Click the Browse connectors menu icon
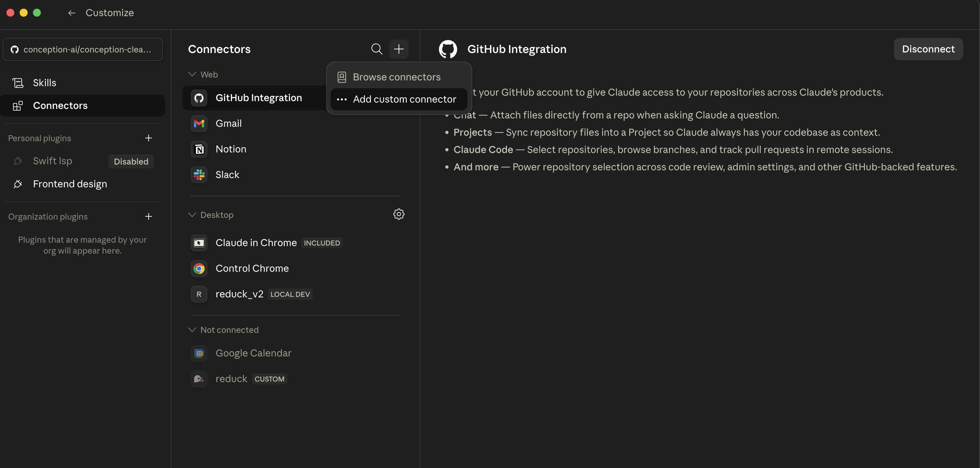The image size is (980, 468). (x=342, y=77)
